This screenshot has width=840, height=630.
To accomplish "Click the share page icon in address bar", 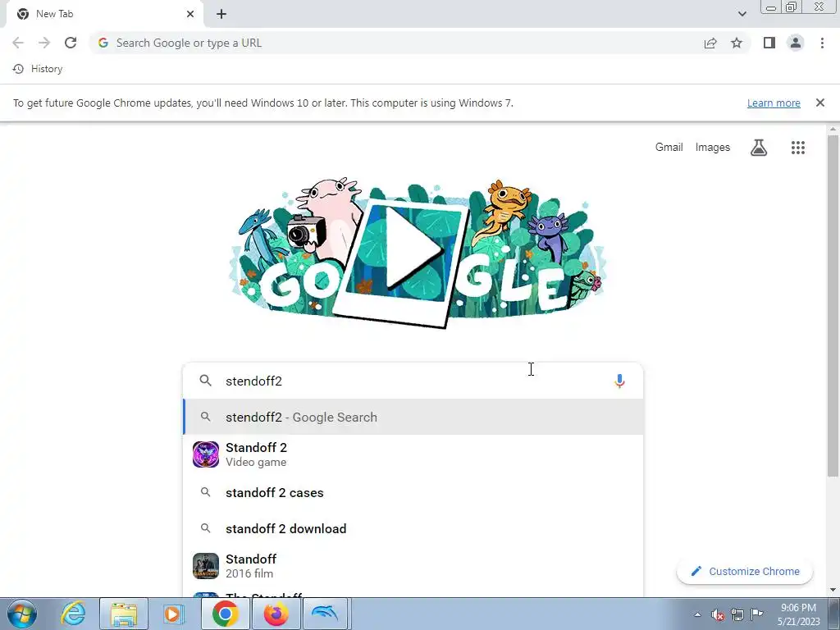I will click(710, 43).
